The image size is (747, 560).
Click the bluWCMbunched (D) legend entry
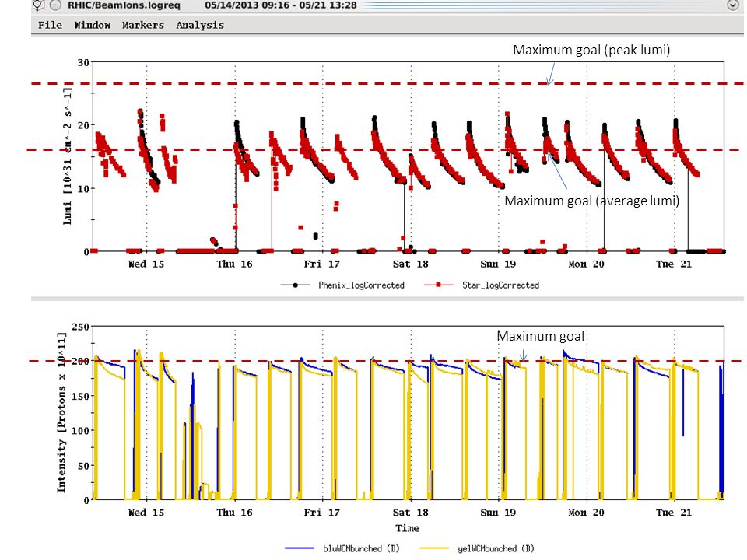(x=342, y=548)
